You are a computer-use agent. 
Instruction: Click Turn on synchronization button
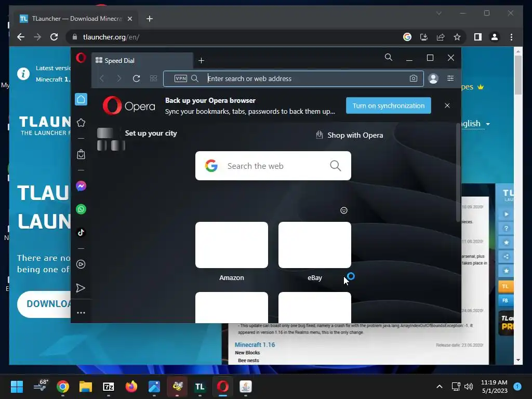[389, 105]
